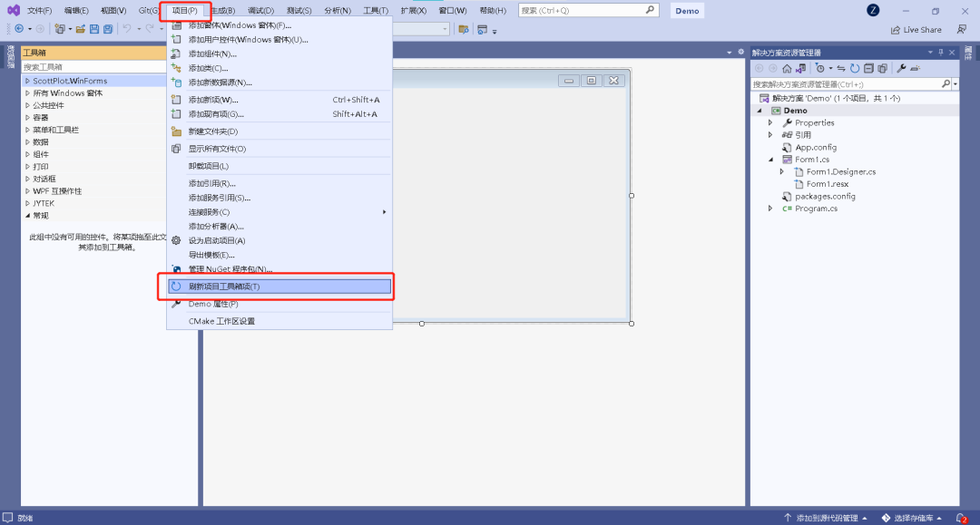
Task: Choose 管理 NuGet 程序包(N) from menu
Action: pyautogui.click(x=230, y=269)
